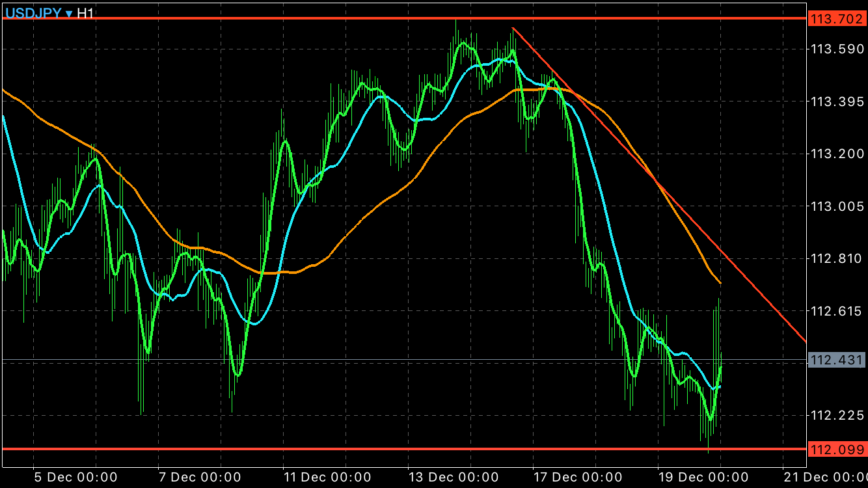The image size is (868, 488).
Task: Click the 112.615 price axis value
Action: (x=837, y=311)
